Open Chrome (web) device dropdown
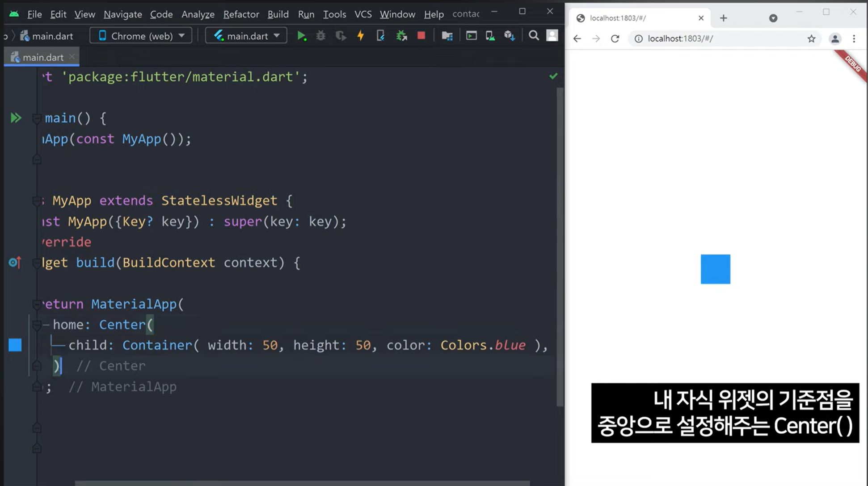Image resolution: width=868 pixels, height=486 pixels. [141, 36]
